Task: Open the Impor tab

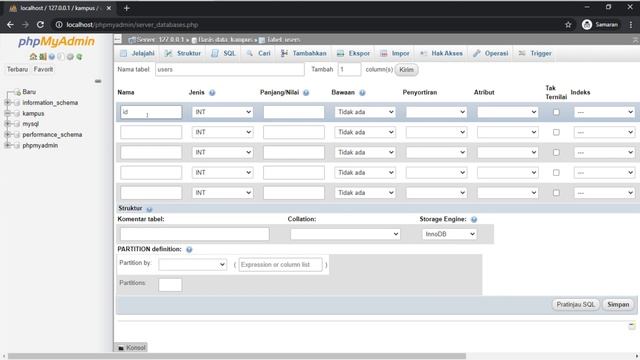Action: [x=395, y=53]
